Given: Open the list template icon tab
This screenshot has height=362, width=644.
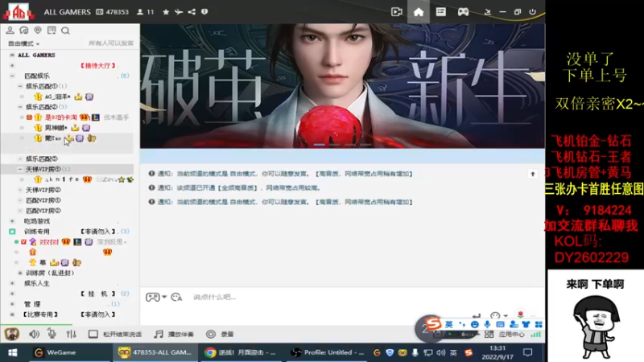Looking at the screenshot, I should pos(440,12).
